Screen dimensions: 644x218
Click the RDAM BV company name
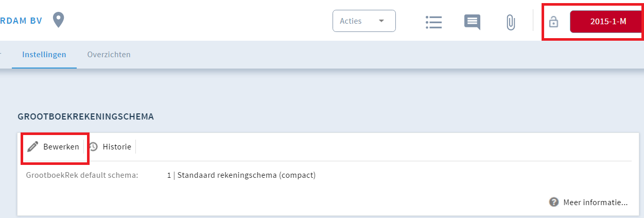coord(22,21)
